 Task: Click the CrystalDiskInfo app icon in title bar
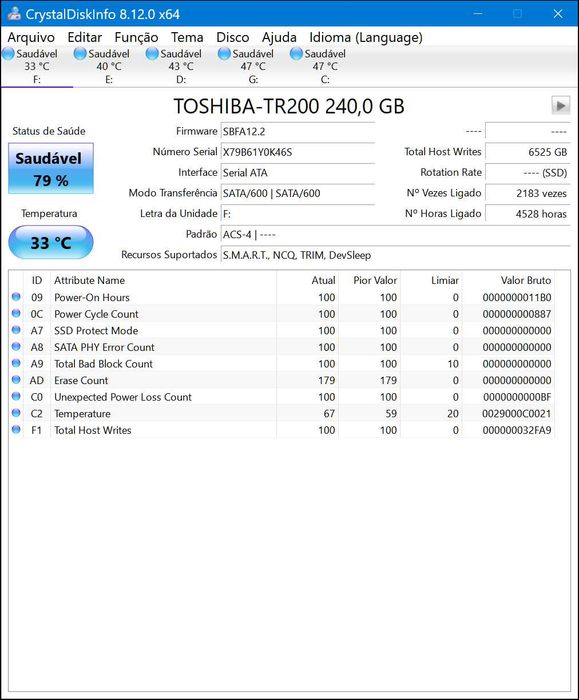tap(14, 13)
